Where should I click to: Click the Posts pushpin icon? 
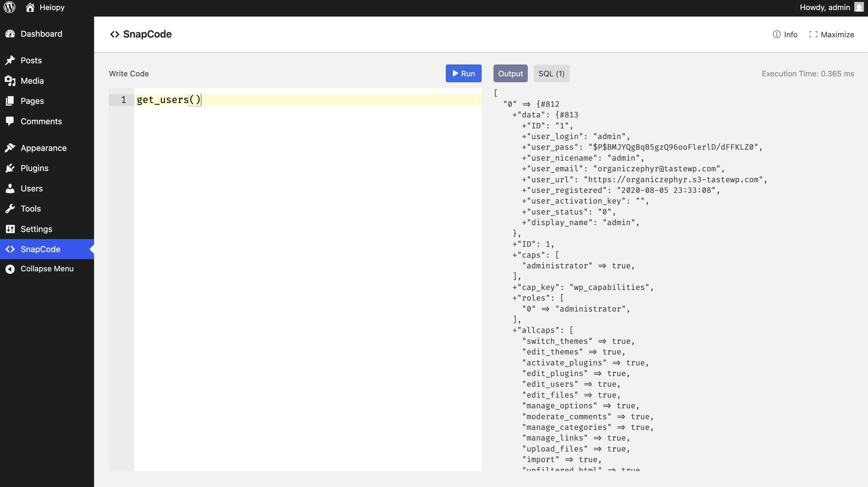click(x=10, y=60)
